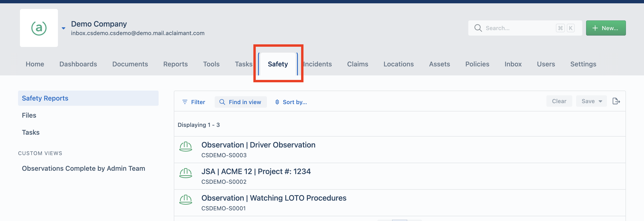Click the search magnifier icon
The width and height of the screenshot is (644, 221).
(478, 28)
